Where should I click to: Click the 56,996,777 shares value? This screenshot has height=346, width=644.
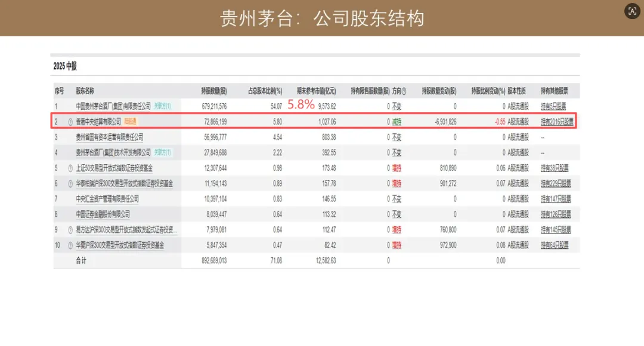pyautogui.click(x=215, y=137)
